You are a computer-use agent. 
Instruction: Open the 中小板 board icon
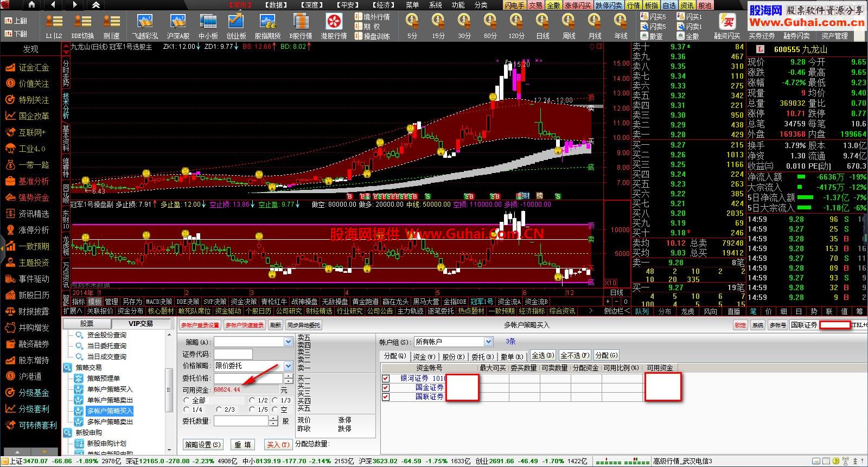(208, 26)
